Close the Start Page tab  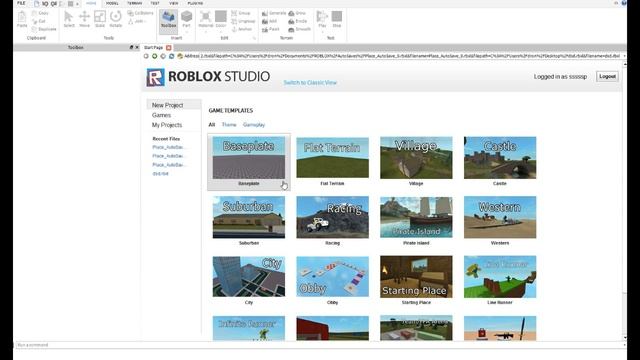point(169,48)
